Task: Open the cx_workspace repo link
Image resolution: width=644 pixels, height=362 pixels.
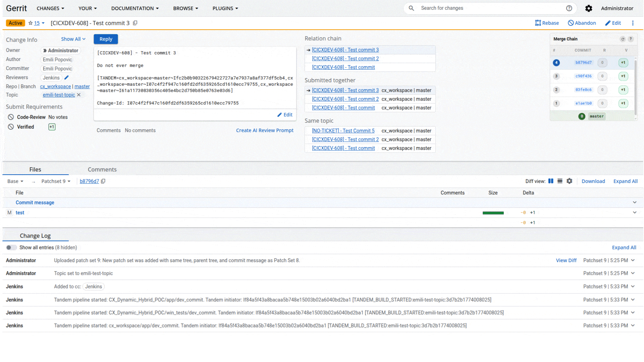Action: pos(55,86)
